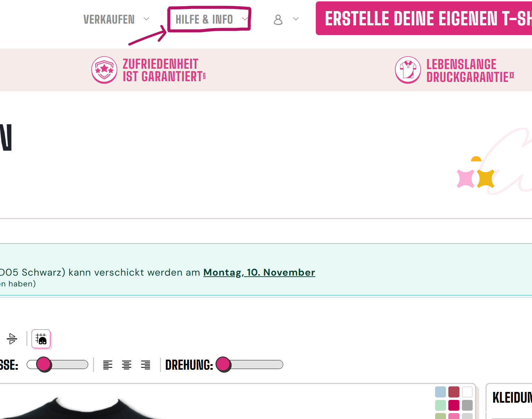Viewport: 532px width, 419px height.
Task: Pick the crimson magenta color swatch
Action: coord(454,405)
